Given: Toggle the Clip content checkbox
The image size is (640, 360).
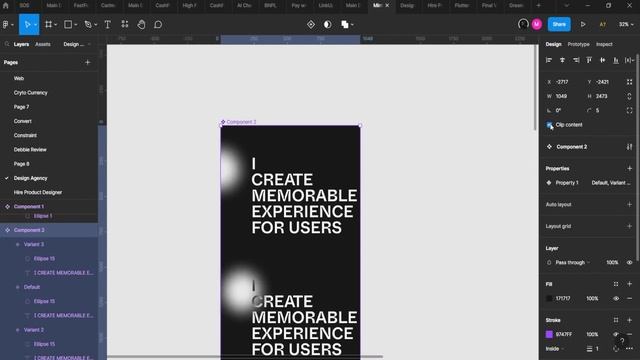Looking at the screenshot, I should tap(549, 125).
